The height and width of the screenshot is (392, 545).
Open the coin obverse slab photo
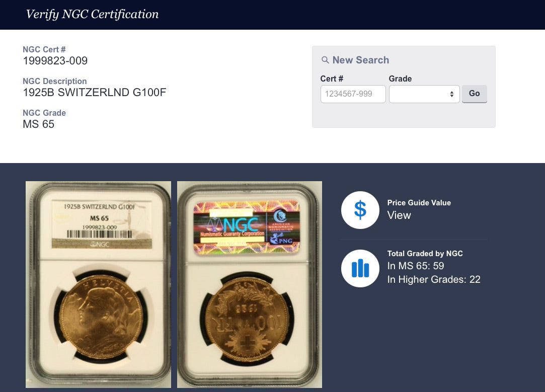point(98,284)
